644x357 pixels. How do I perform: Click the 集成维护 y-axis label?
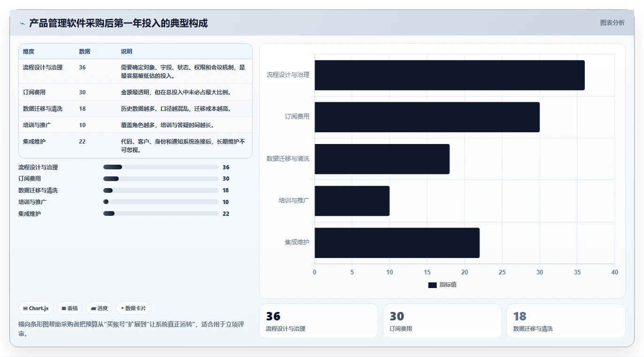coord(297,243)
